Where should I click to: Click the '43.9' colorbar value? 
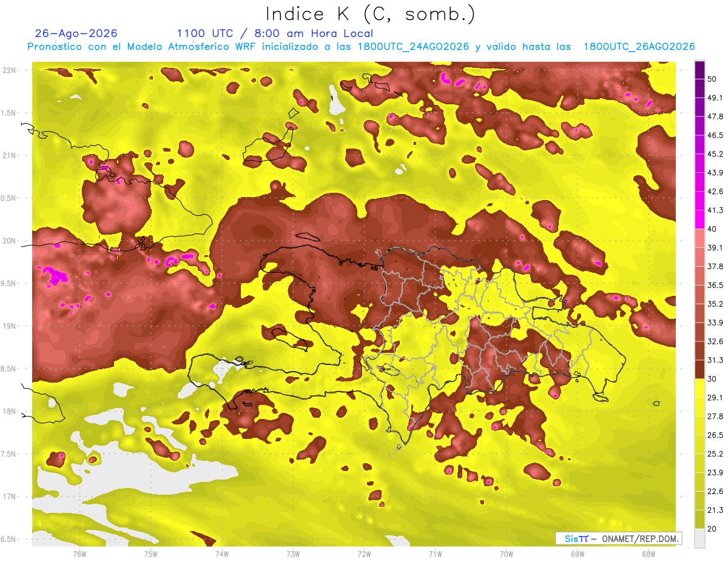click(x=715, y=173)
